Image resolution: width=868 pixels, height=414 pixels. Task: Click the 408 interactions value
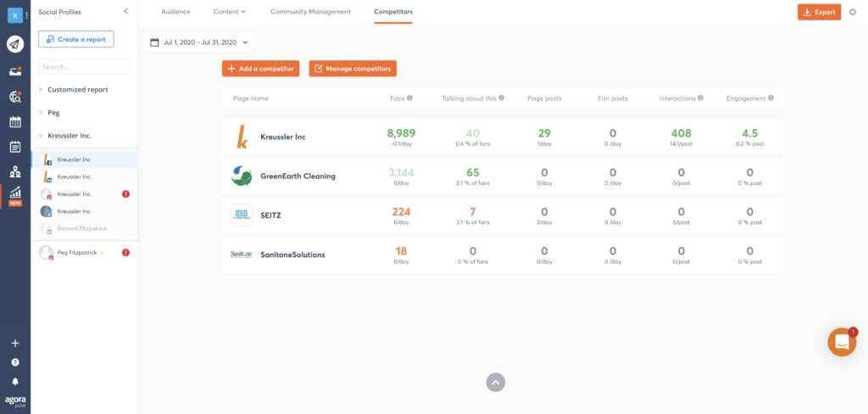[681, 133]
